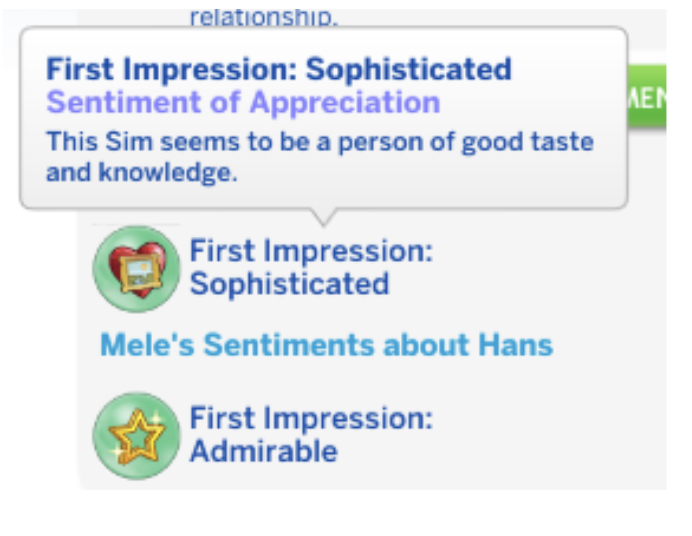Click the word knowledge in tooltip
This screenshot has width=692, height=536.
pos(168,172)
